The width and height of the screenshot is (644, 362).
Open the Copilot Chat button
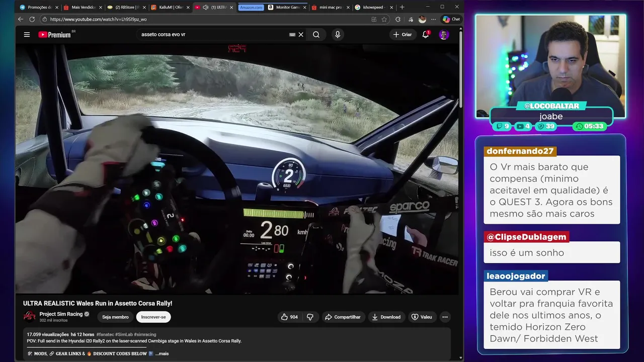pyautogui.click(x=451, y=19)
